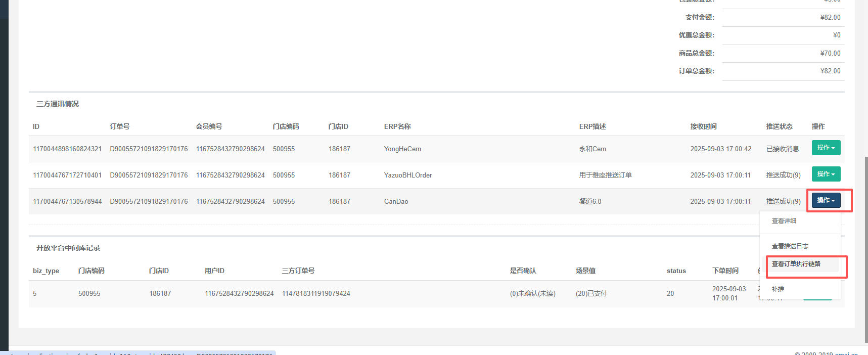
Task: Click the qmai.cn footer link
Action: (x=846, y=353)
